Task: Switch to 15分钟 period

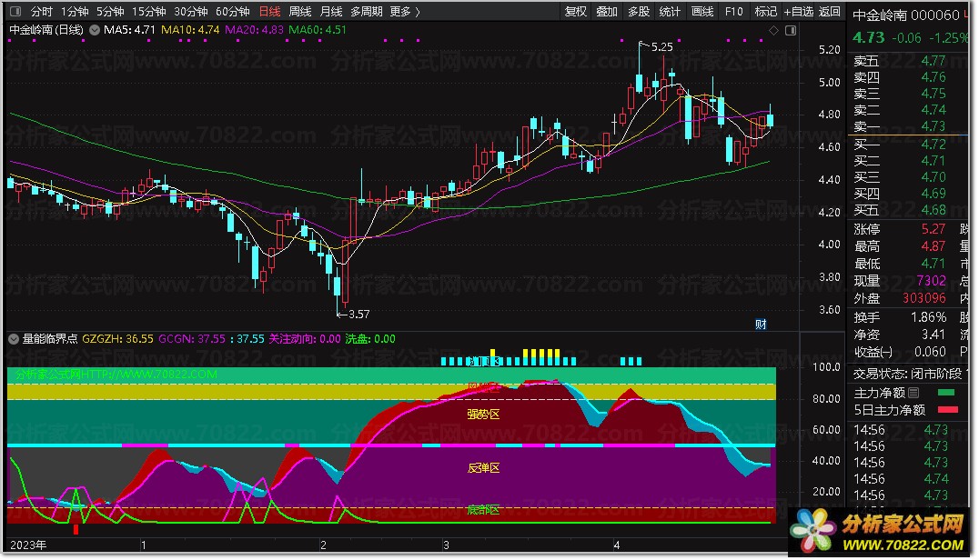Action: pos(148,11)
